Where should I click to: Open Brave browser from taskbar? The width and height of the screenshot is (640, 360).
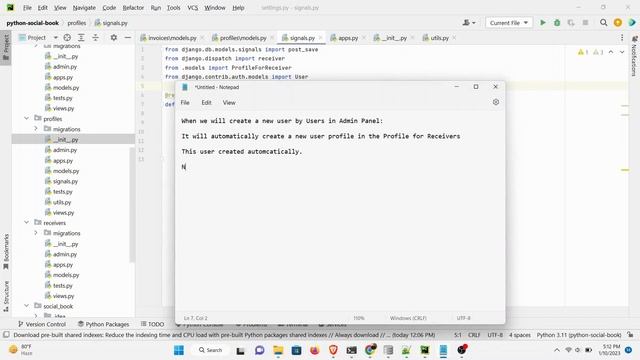pyautogui.click(x=333, y=350)
